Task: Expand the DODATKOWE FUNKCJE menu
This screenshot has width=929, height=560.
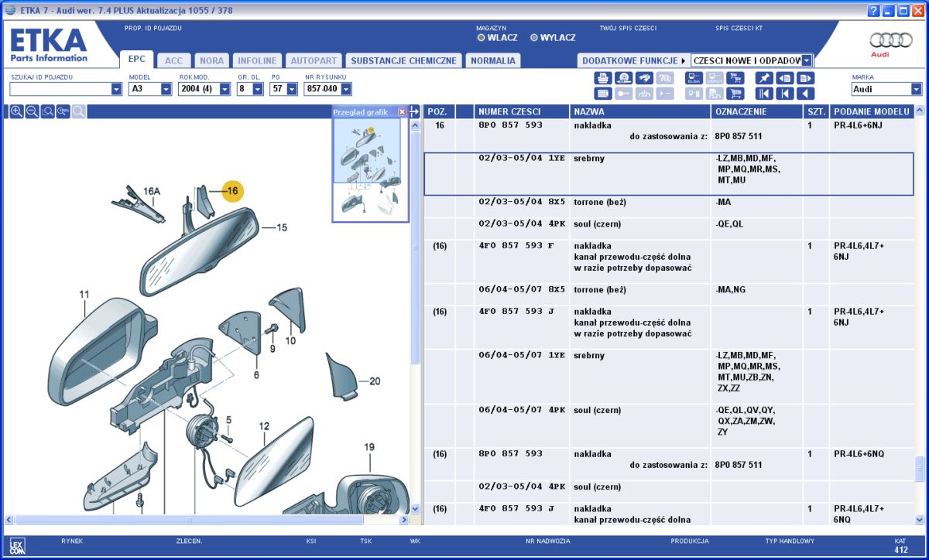Action: (x=634, y=60)
